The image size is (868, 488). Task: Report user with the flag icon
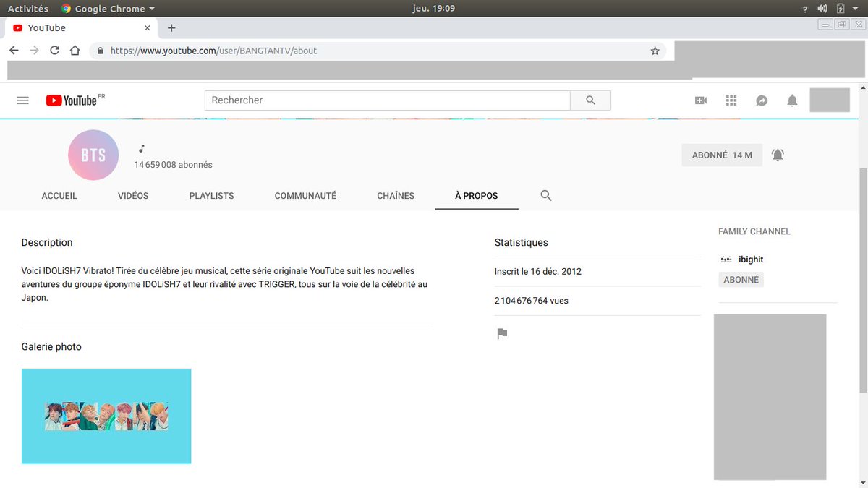(502, 333)
